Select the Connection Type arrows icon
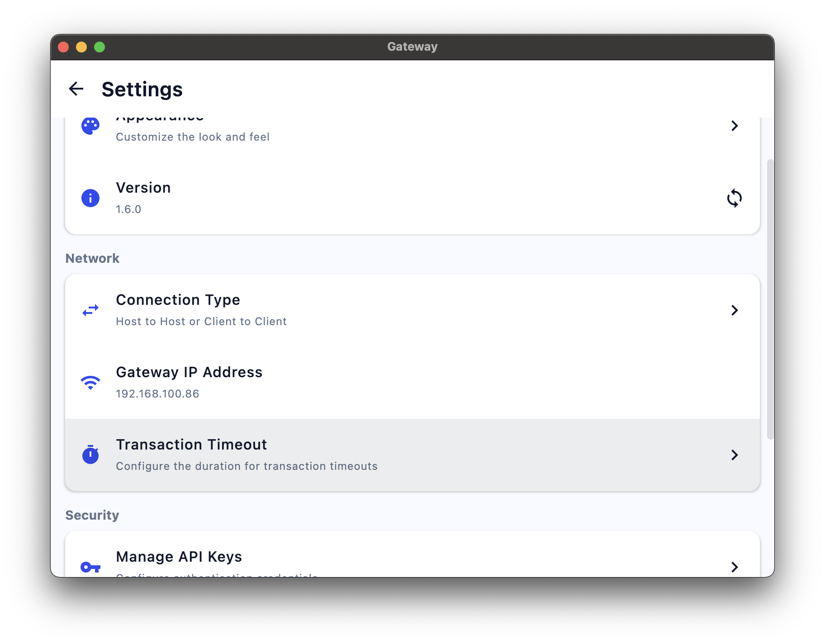This screenshot has width=825, height=644. (x=90, y=310)
